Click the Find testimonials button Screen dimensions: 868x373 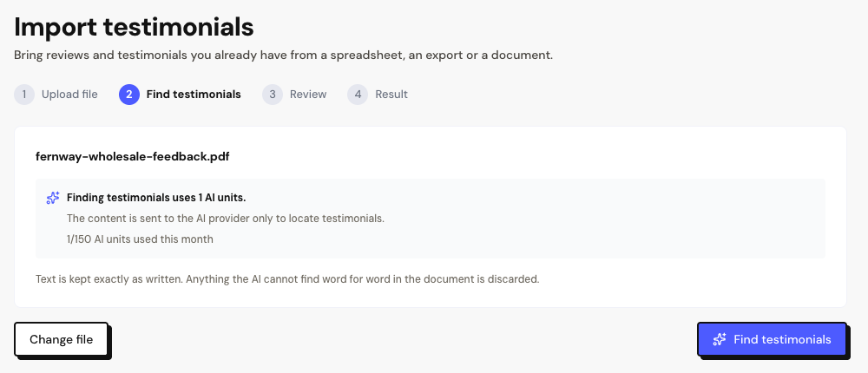[772, 339]
